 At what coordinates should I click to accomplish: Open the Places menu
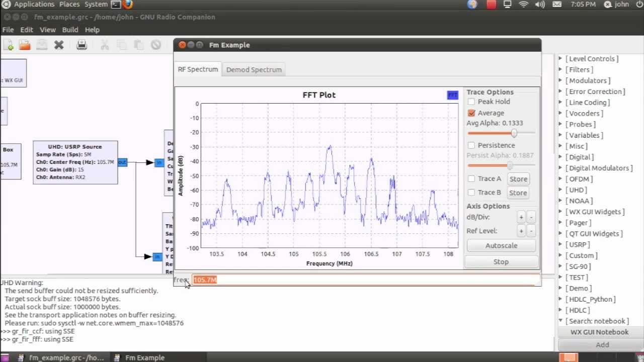click(x=69, y=5)
